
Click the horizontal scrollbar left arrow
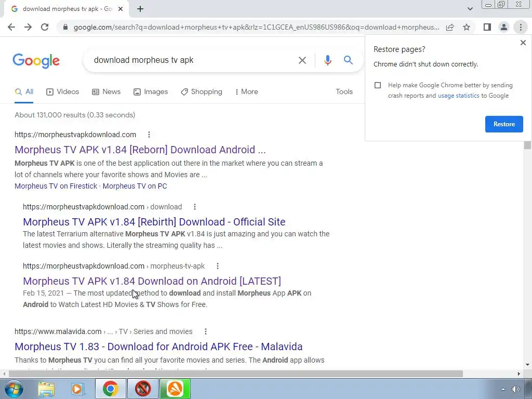tap(4, 374)
